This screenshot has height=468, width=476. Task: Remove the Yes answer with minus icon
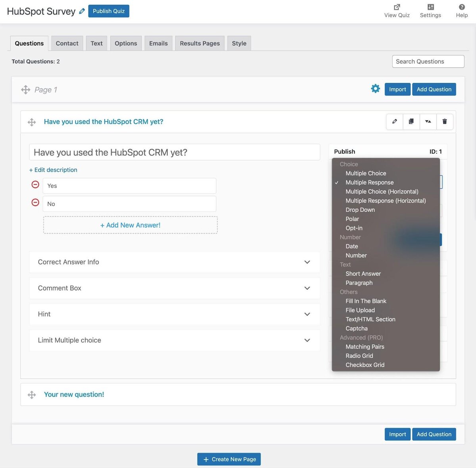click(35, 184)
